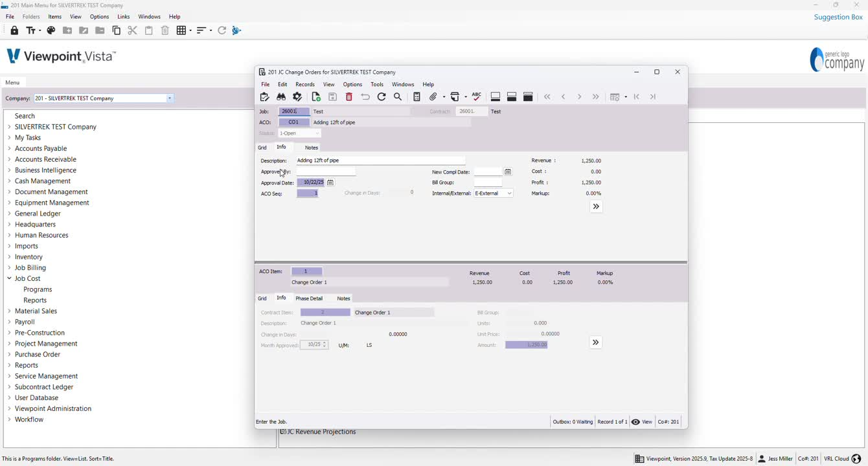Viewport: 868px width, 466px height.
Task: Switch to the Phase Detail tab
Action: pyautogui.click(x=309, y=298)
